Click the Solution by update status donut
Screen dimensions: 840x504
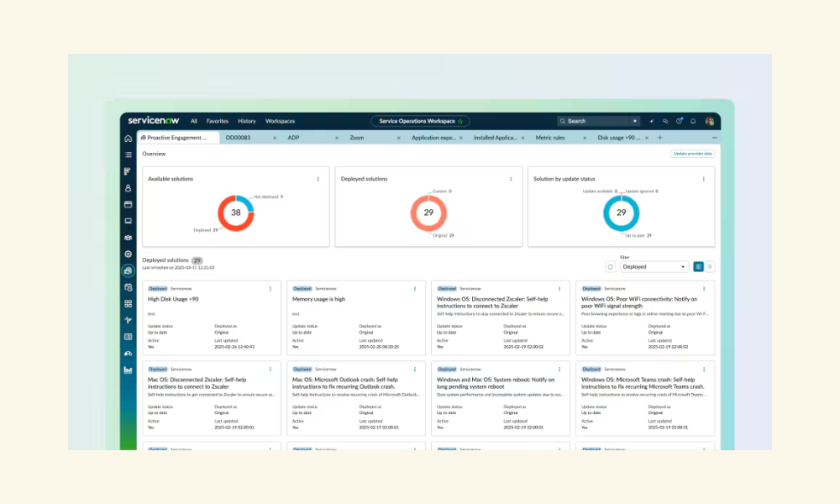pyautogui.click(x=621, y=213)
